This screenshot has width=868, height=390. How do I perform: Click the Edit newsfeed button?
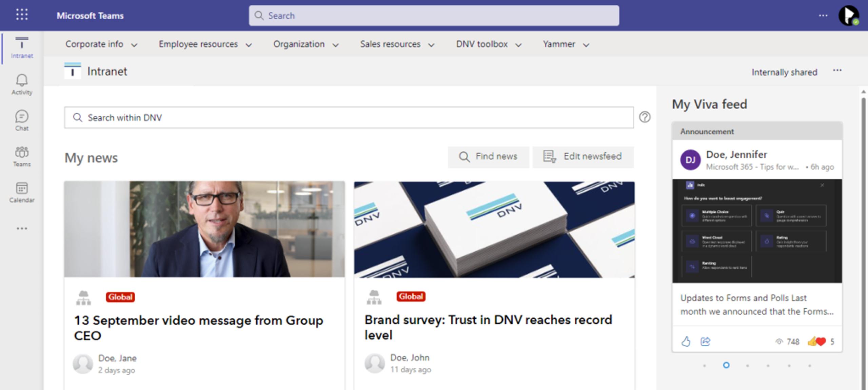click(x=583, y=157)
